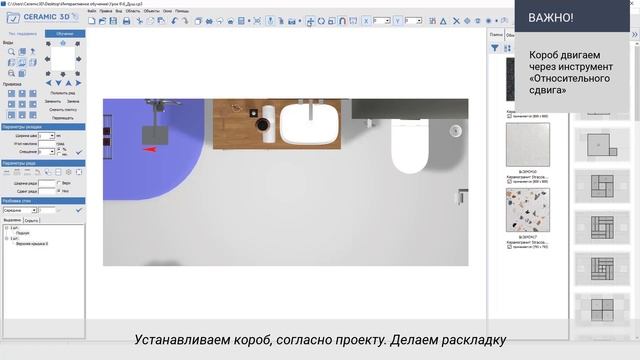Rotate view right with blue arrow

pos(78,83)
